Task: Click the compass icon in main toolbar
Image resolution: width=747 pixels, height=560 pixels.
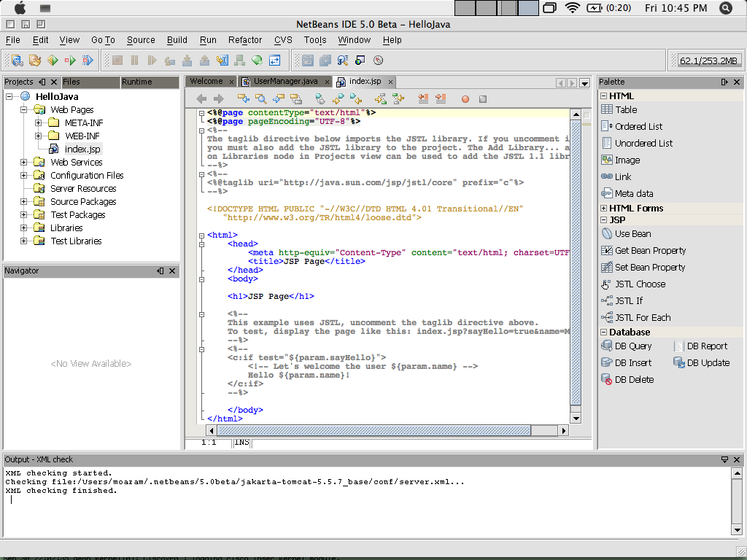Action: tap(379, 61)
